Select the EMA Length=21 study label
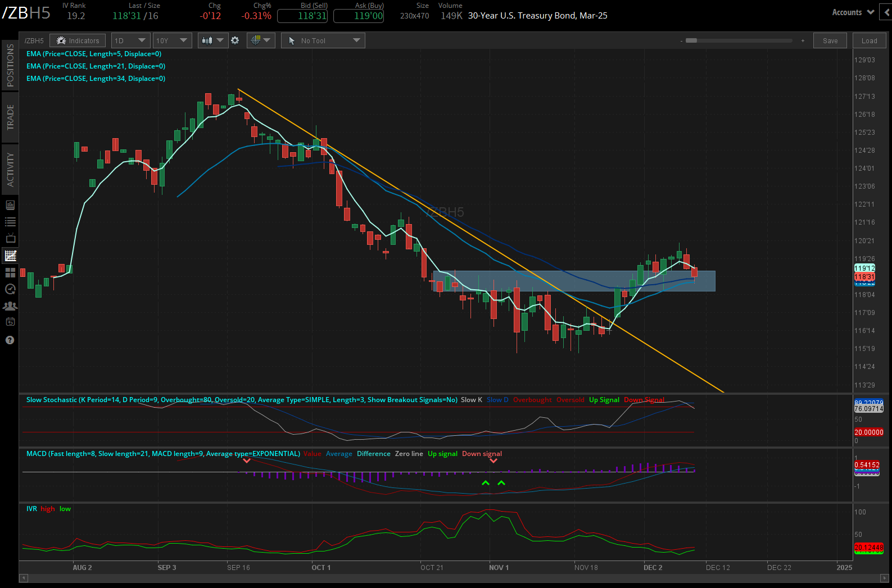Image resolution: width=892 pixels, height=588 pixels. (x=96, y=66)
